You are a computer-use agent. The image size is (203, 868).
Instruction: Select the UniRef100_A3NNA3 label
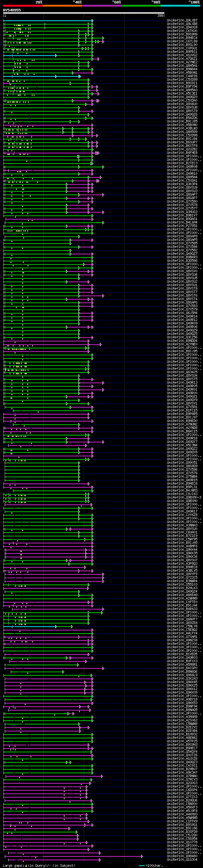click(x=182, y=525)
